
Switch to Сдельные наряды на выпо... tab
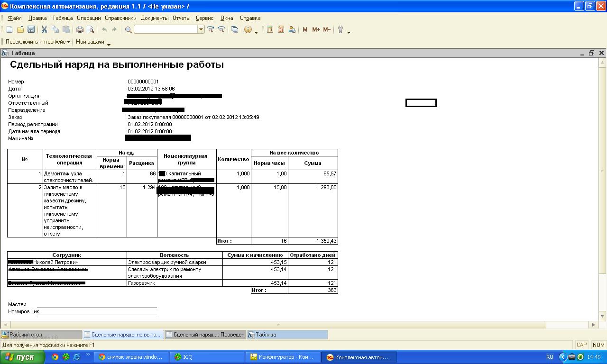tap(123, 335)
